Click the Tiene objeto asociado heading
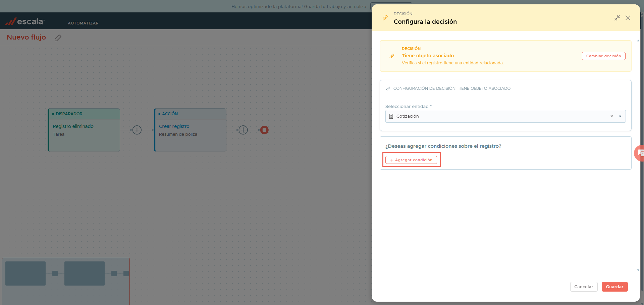Screen dimensions: 644x305 [x=428, y=56]
